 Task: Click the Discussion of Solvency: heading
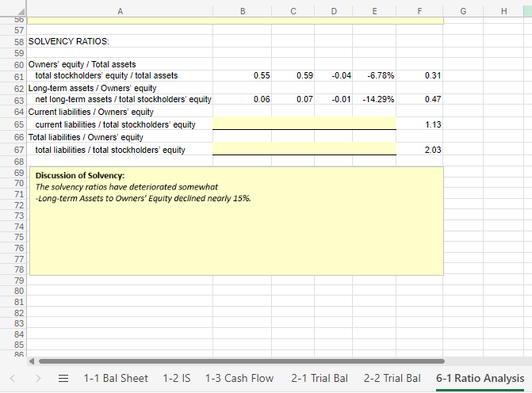pyautogui.click(x=80, y=176)
